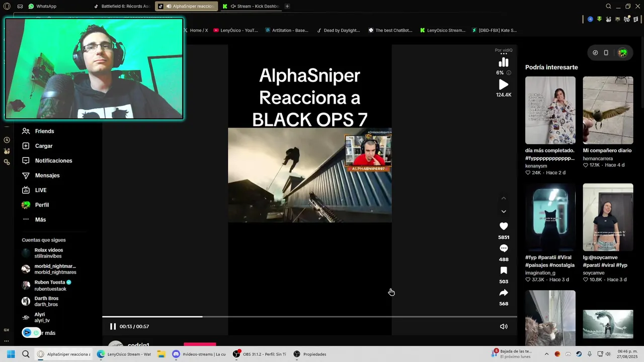Viewport: 644px width, 362px height.
Task: Open the DBD-FBX Kate bookmark
Action: coord(494,30)
